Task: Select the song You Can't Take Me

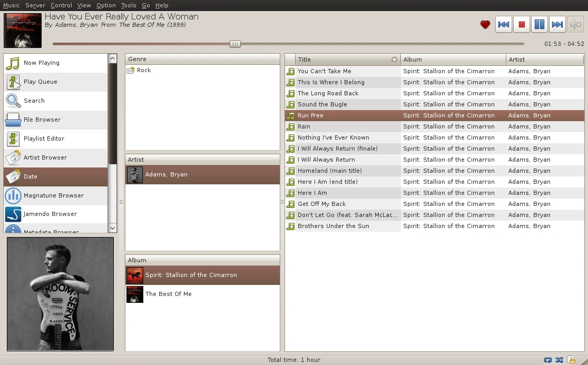Action: pos(435,71)
